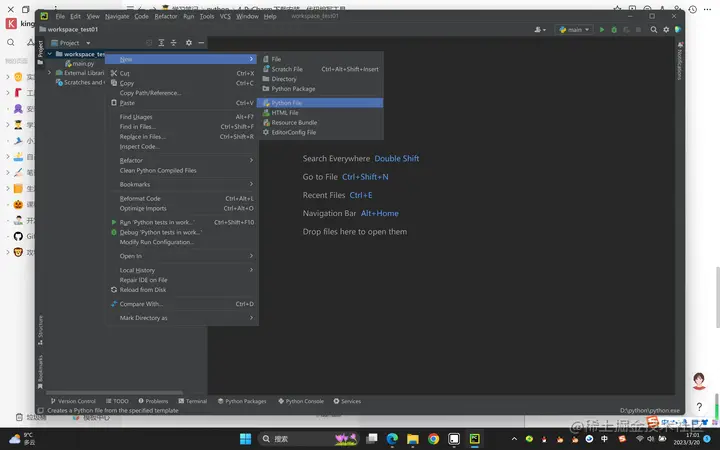Open the VCS menu in menu bar
This screenshot has height=450, width=720.
(225, 16)
